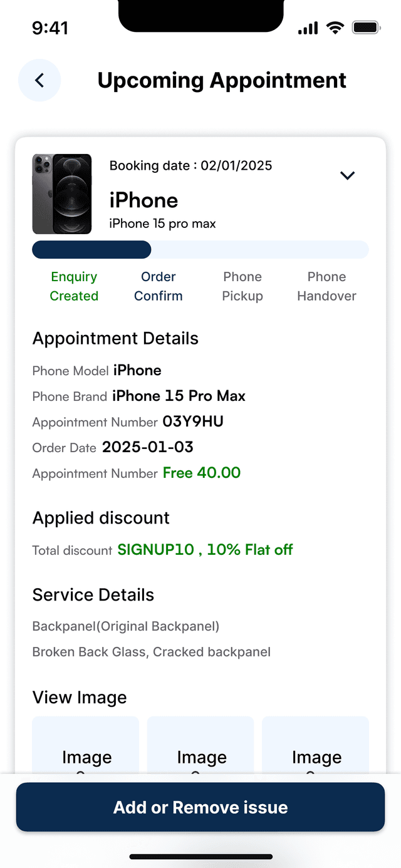This screenshot has height=868, width=401.
Task: Tap the cellular signal icon
Action: click(x=308, y=28)
